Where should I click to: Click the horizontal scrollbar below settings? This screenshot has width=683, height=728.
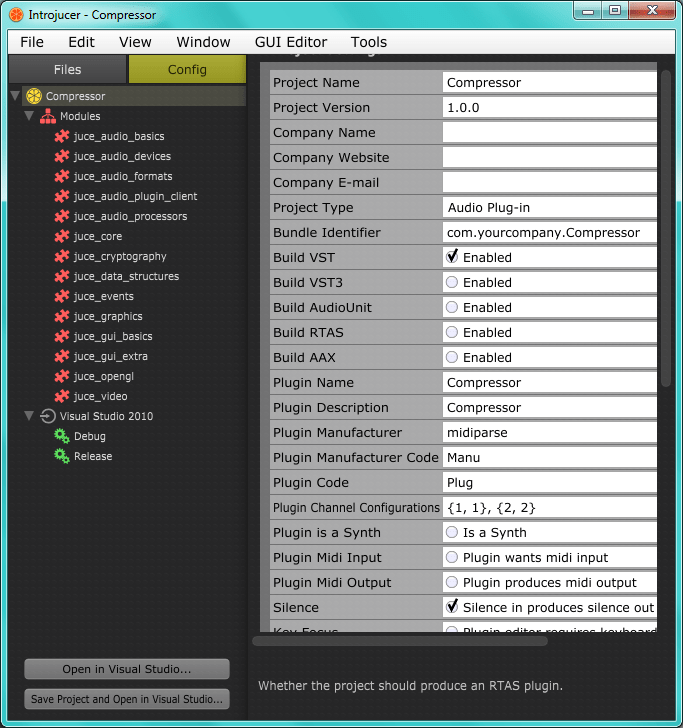point(400,641)
